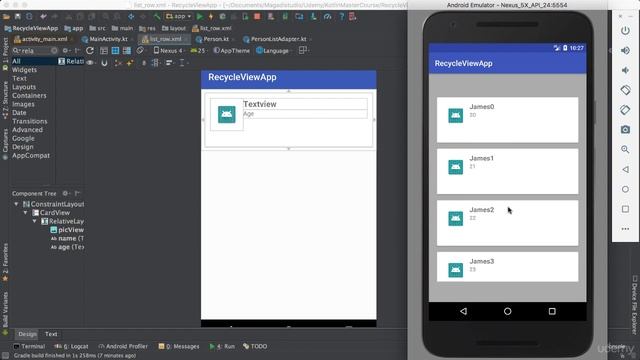Tap James2 card in emulator list
Screen dimensions: 640x360
click(507, 223)
